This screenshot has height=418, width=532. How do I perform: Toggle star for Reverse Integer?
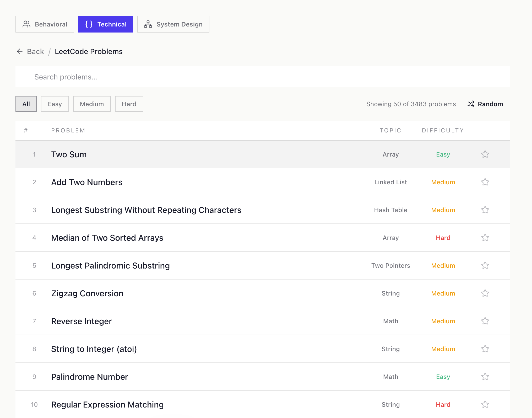click(485, 321)
